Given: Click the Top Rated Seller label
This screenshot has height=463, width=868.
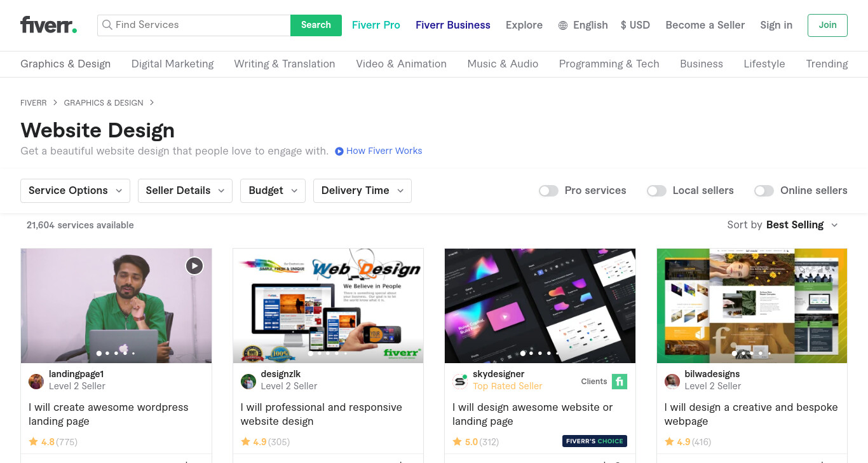Looking at the screenshot, I should click(508, 386).
